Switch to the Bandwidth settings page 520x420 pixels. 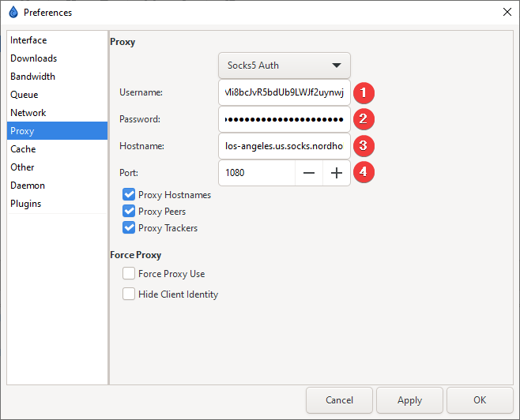click(x=32, y=77)
